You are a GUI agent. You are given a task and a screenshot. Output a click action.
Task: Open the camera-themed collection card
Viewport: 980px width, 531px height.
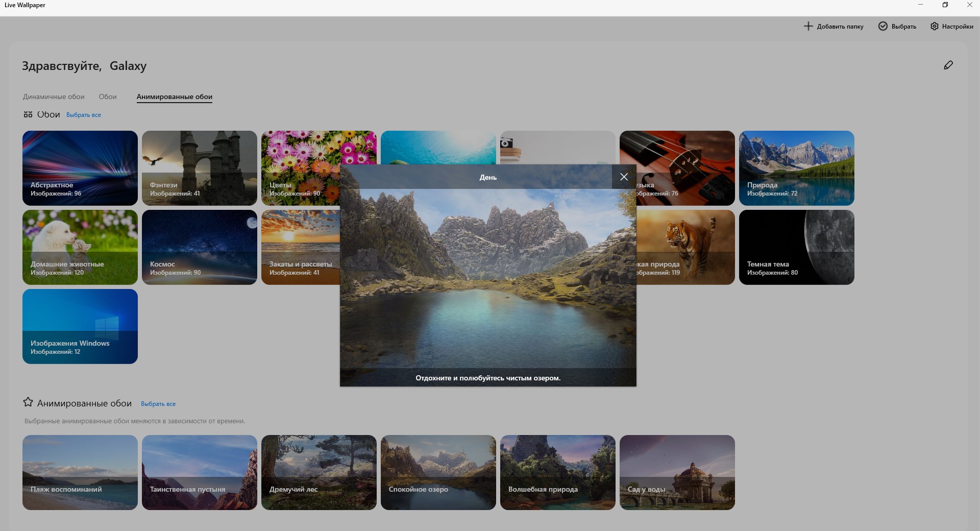click(x=558, y=147)
